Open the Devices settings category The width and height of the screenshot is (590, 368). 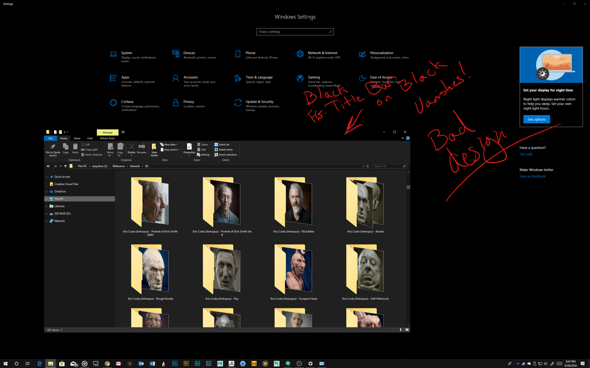pos(194,55)
